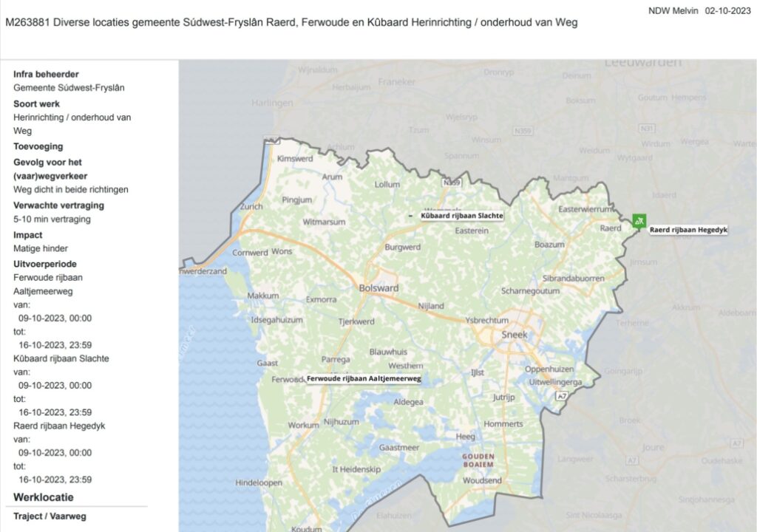Click the 'Infra beheerder' sidebar heading

pyautogui.click(x=46, y=74)
